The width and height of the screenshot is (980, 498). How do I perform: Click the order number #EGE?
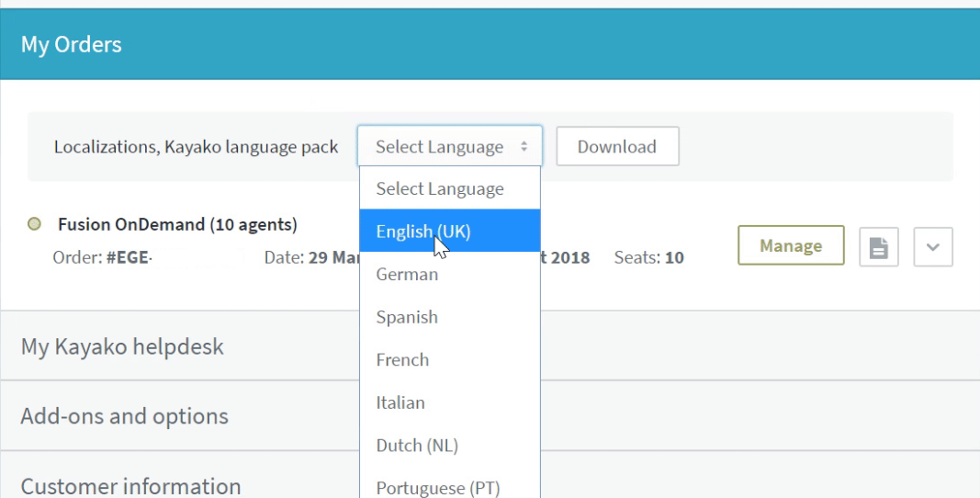point(129,257)
